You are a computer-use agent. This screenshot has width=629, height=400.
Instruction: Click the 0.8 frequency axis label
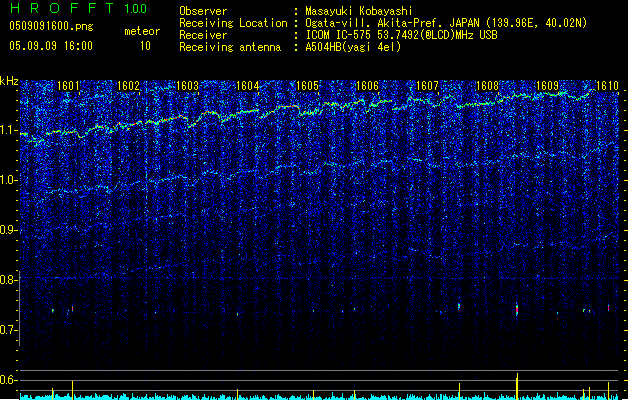pos(9,280)
